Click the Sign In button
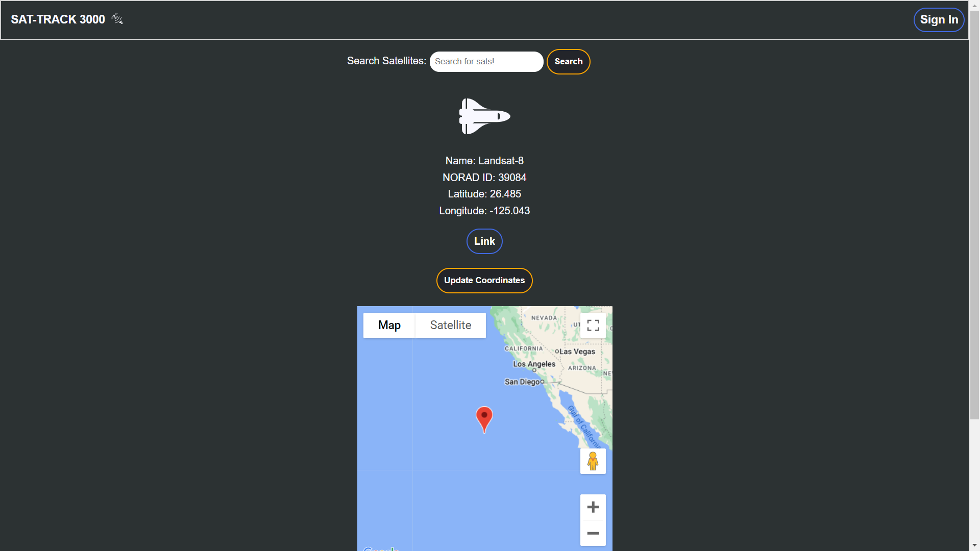The height and width of the screenshot is (551, 980). click(x=939, y=20)
